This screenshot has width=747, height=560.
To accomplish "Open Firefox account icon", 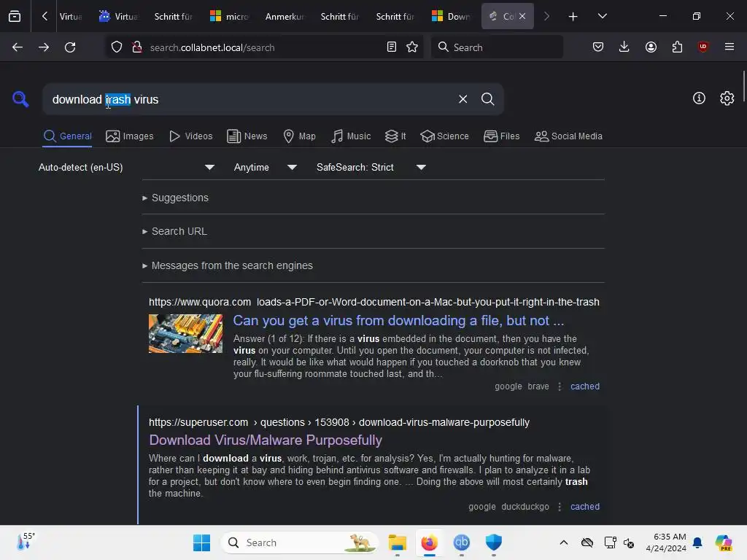I will (651, 47).
